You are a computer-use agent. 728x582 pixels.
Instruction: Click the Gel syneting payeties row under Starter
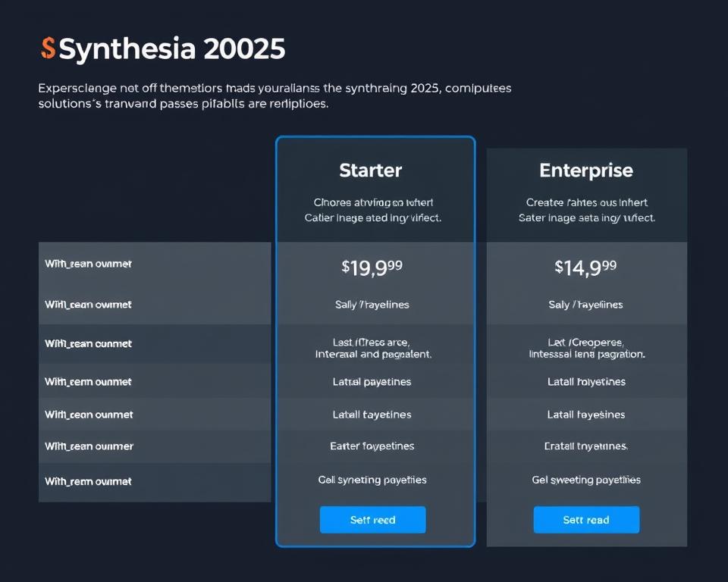(371, 480)
